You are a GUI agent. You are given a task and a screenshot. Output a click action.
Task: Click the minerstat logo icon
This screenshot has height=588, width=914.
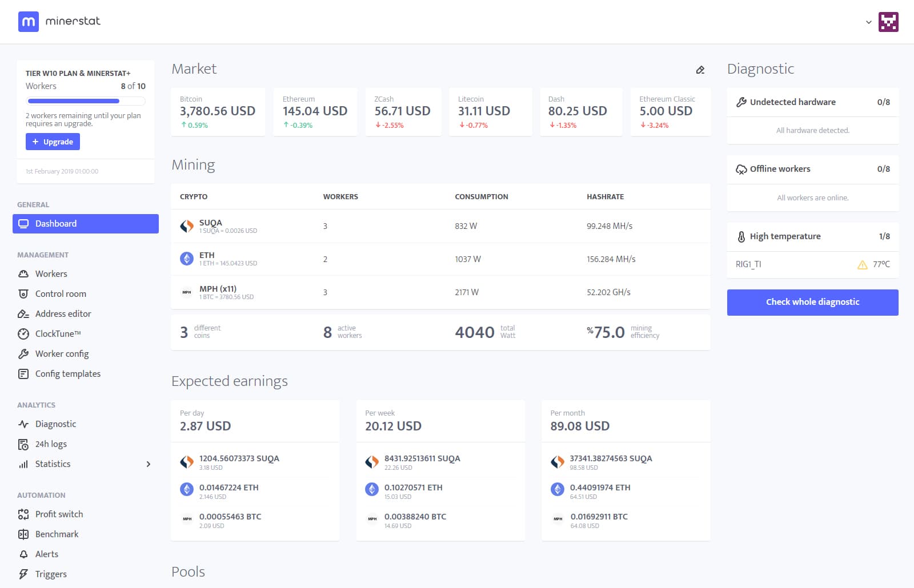[28, 22]
